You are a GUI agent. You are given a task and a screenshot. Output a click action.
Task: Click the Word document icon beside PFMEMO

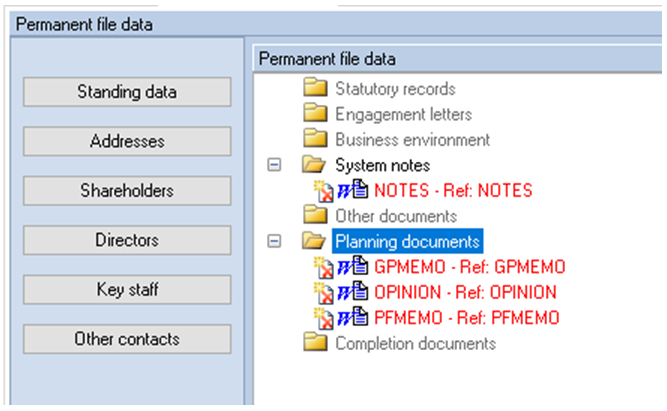point(353,317)
